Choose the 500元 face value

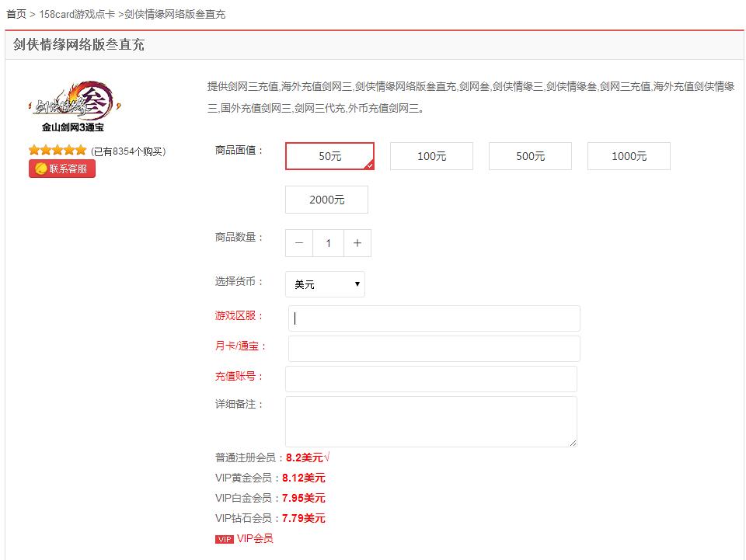(x=530, y=156)
